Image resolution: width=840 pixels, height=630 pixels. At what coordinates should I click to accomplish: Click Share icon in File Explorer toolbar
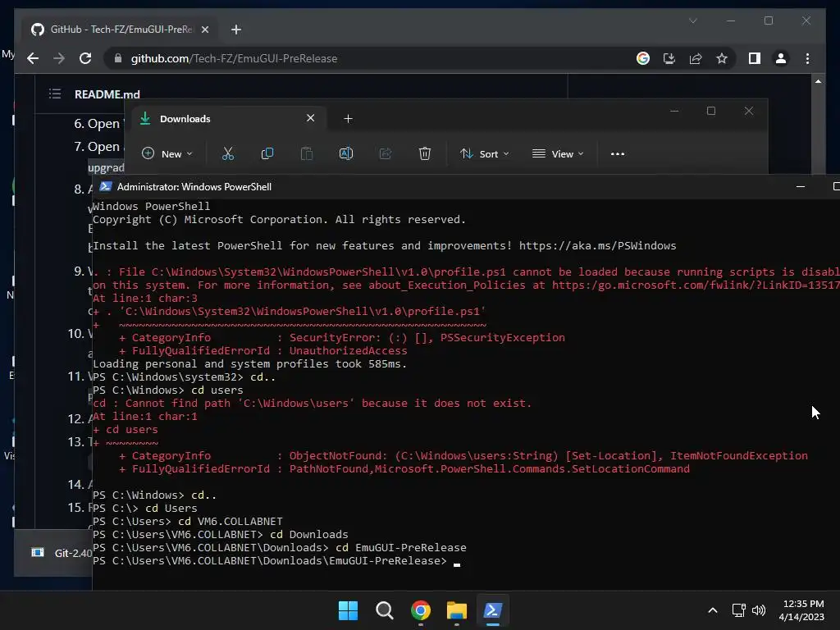[386, 153]
